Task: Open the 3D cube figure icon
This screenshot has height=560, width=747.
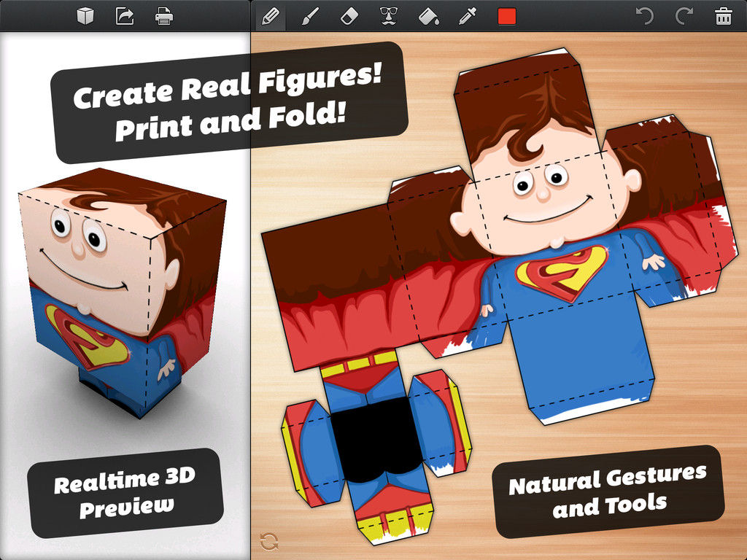Action: tap(86, 16)
